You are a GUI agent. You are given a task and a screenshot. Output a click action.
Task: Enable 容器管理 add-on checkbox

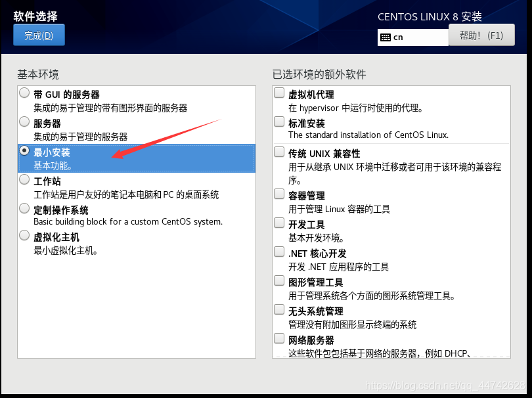[279, 194]
